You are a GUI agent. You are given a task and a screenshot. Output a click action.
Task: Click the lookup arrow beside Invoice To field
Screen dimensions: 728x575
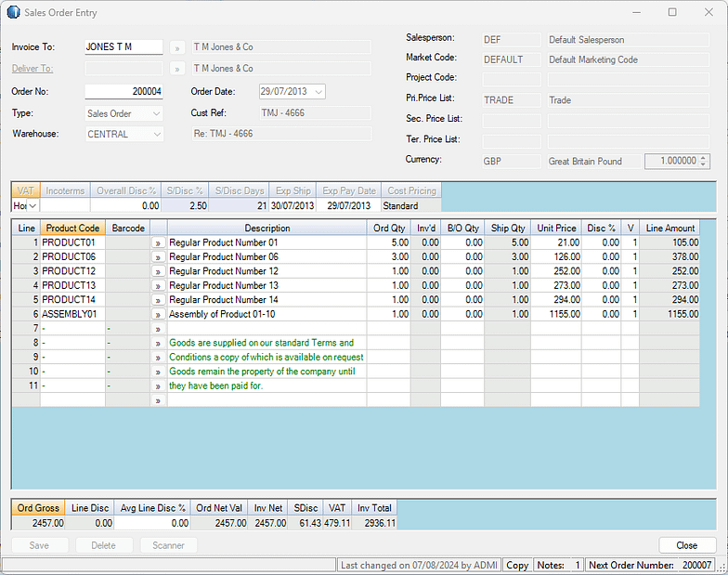177,46
